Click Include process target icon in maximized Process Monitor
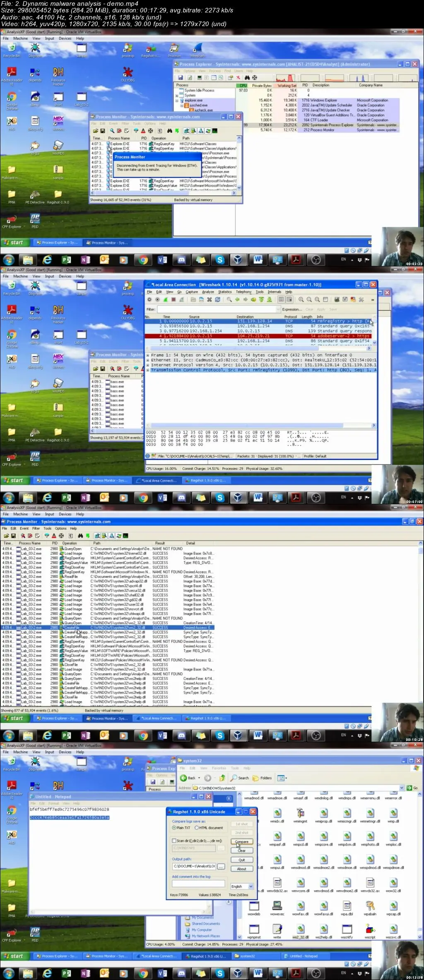 (x=61, y=536)
